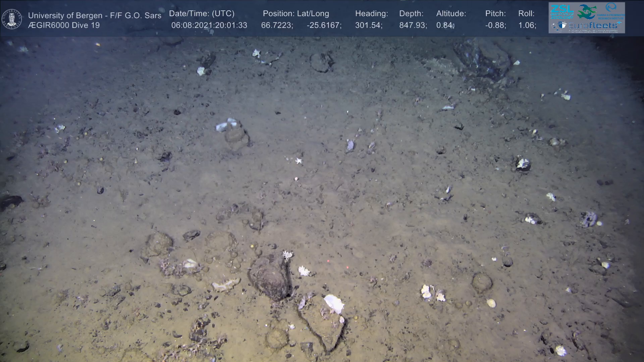Click the Depth value 847.93

point(413,25)
